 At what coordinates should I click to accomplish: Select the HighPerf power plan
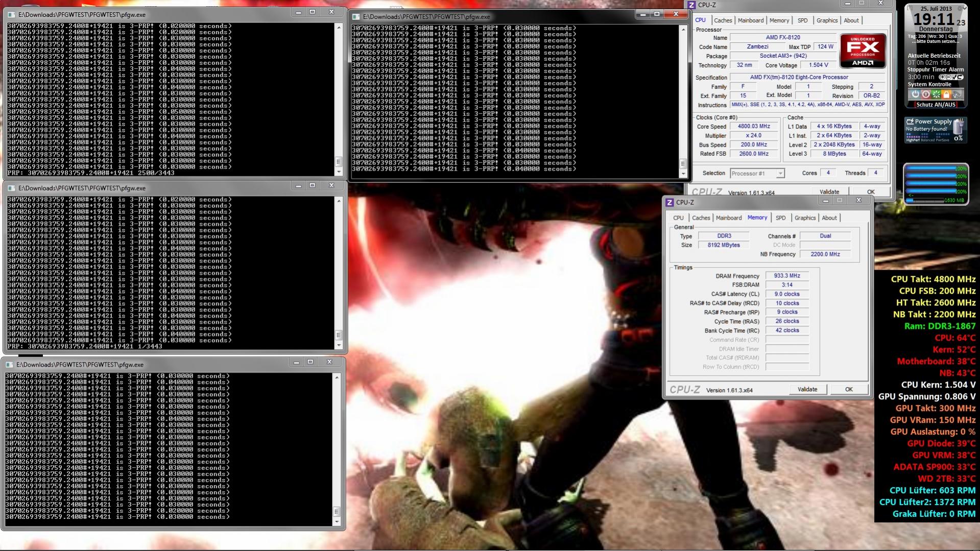913,140
